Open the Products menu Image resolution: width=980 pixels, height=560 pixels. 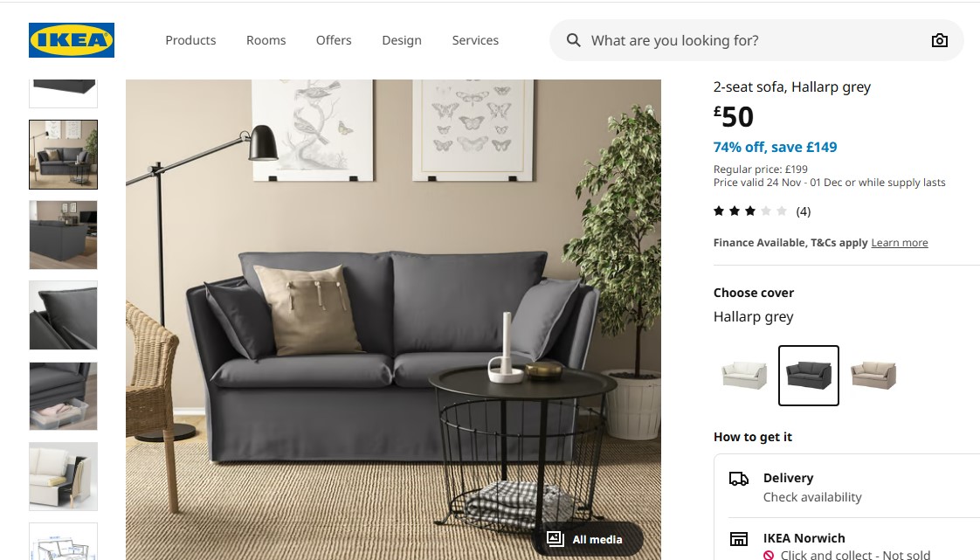tap(190, 40)
